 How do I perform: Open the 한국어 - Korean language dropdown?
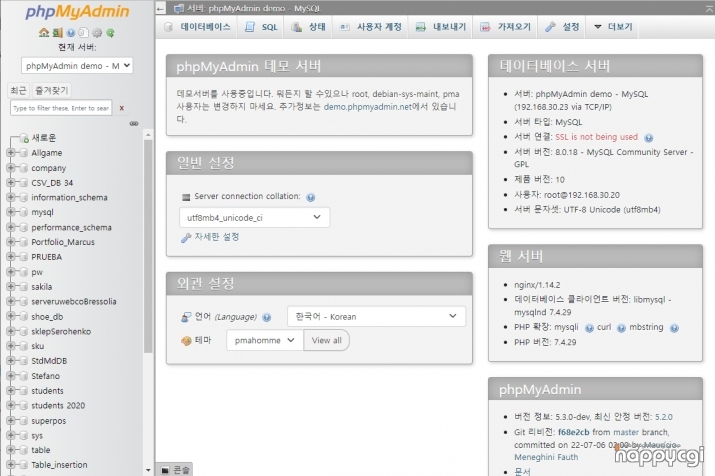pos(376,316)
